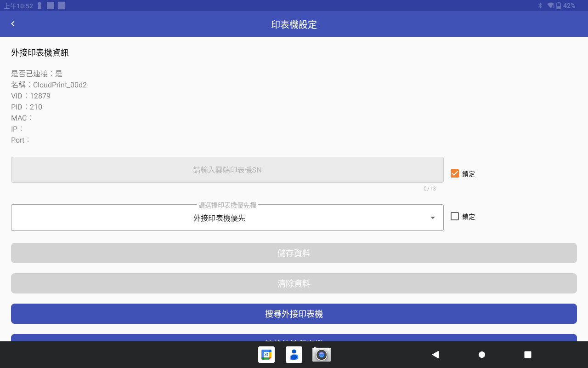
Task: Select the Port： line
Action: 21,140
